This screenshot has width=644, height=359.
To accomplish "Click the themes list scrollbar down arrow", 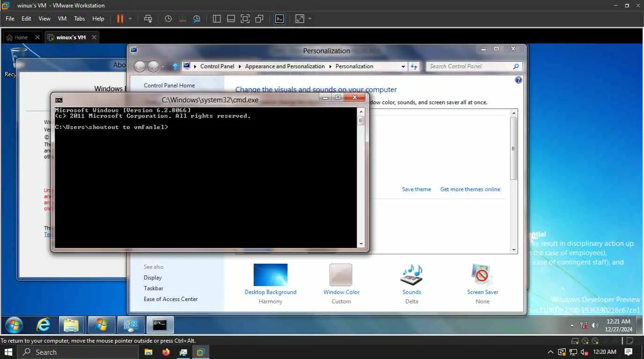I will 513,250.
